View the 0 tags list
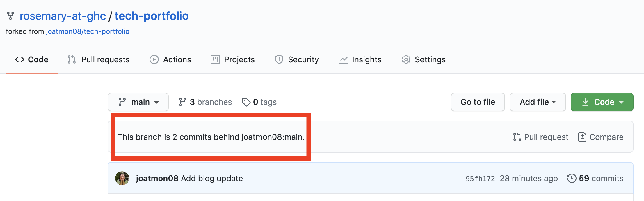The height and width of the screenshot is (201, 644). point(259,102)
